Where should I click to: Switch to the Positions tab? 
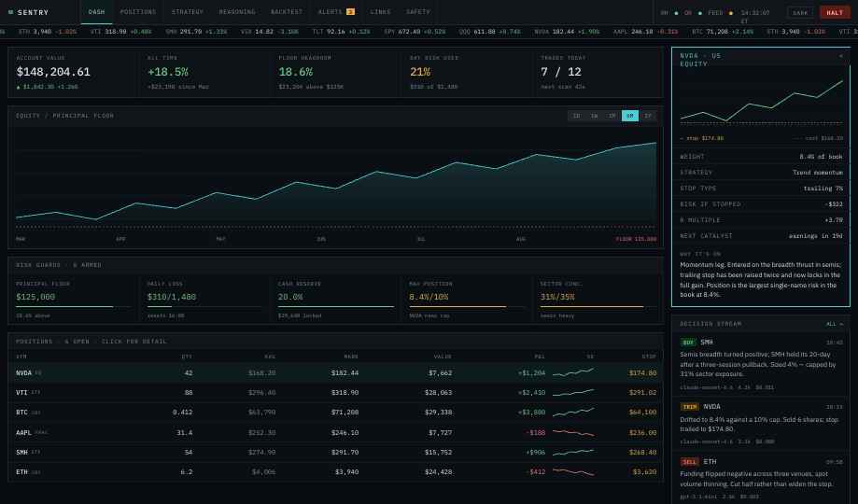[x=138, y=12]
